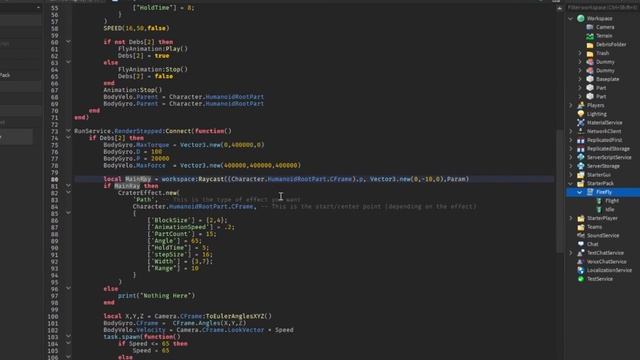Click the ReplicatedFirst icon
This screenshot has height=360, width=640.
pos(581,140)
